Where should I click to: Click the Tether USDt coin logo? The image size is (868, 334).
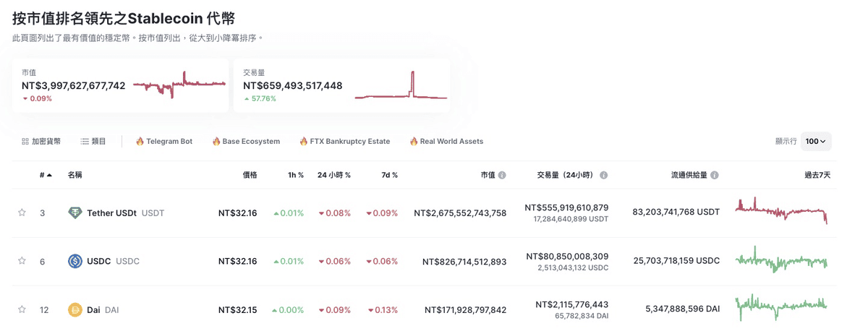point(75,213)
